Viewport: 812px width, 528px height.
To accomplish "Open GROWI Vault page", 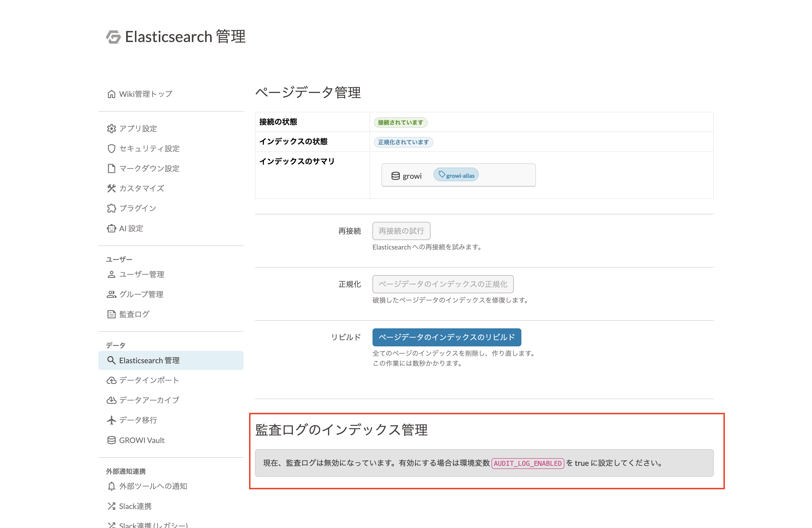I will click(171, 440).
